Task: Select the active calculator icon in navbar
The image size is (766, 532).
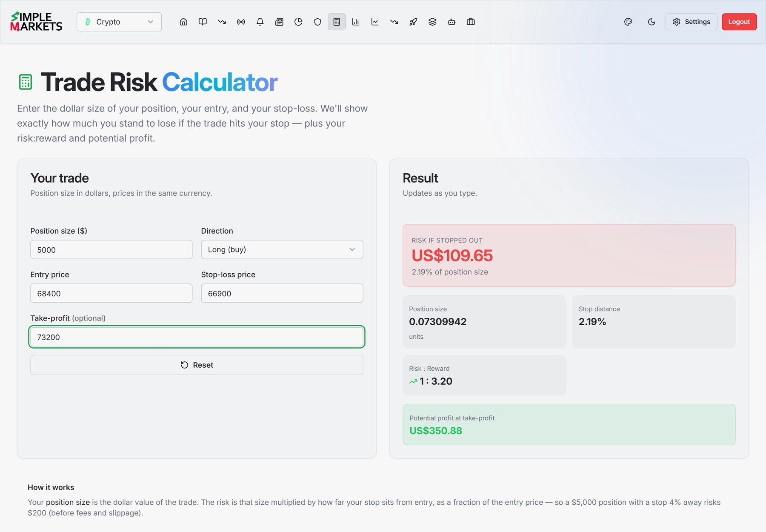Action: (x=337, y=22)
